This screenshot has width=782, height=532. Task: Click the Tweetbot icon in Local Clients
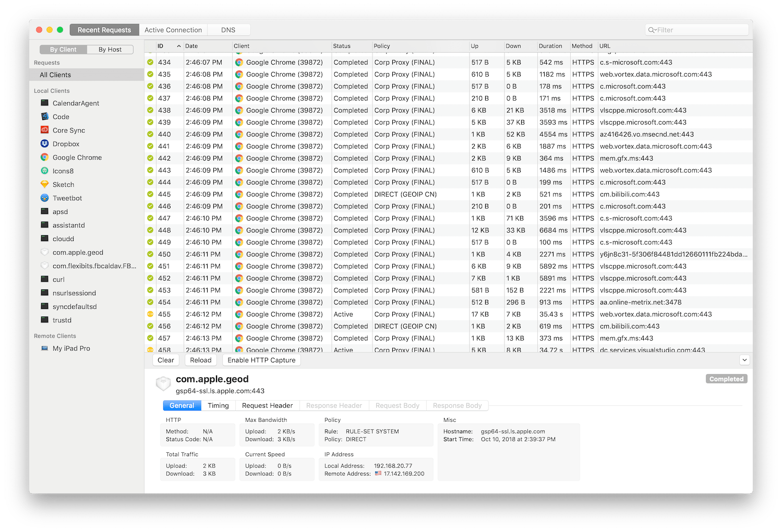click(x=44, y=198)
